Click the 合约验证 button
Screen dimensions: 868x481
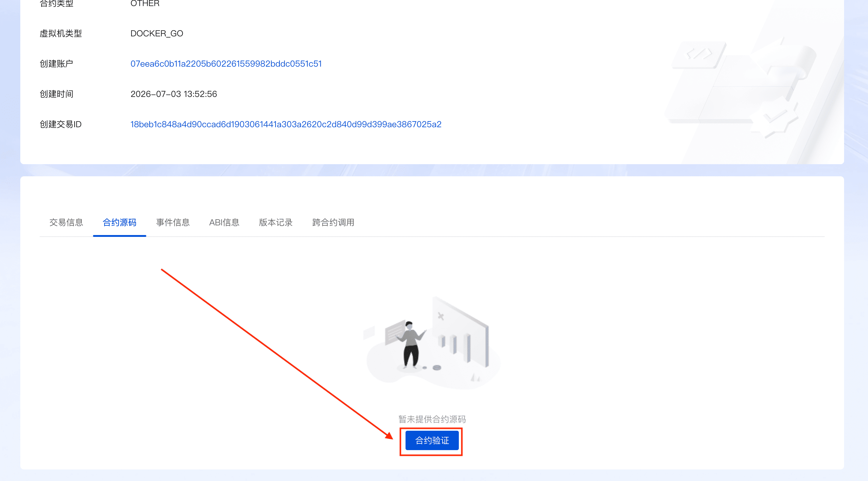(x=432, y=440)
